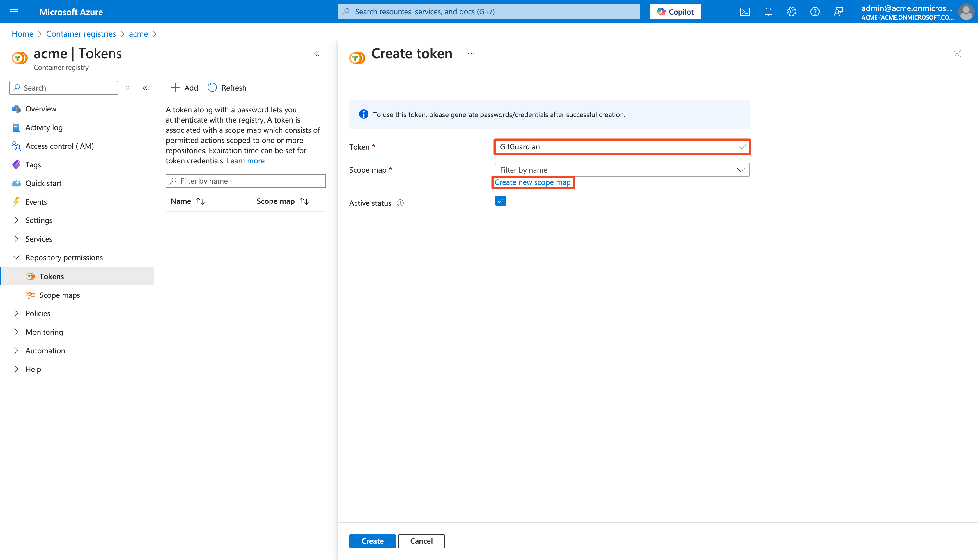The height and width of the screenshot is (560, 978).
Task: Open the hamburger portal menu
Action: tap(14, 12)
